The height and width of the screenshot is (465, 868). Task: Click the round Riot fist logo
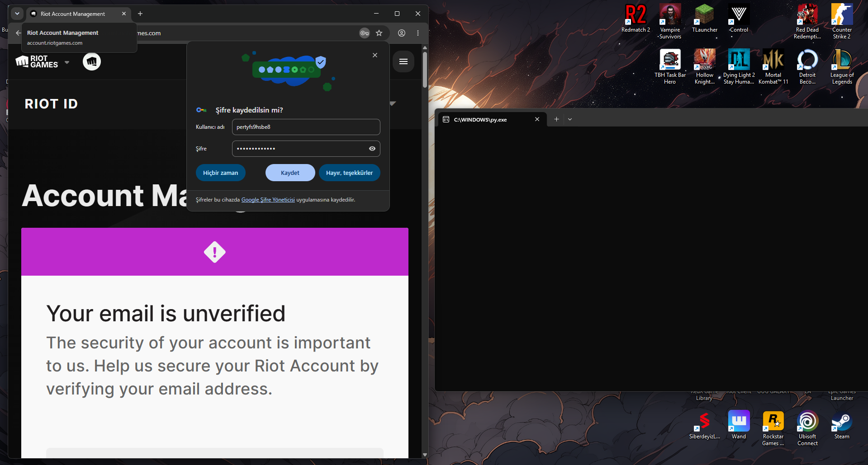[92, 61]
